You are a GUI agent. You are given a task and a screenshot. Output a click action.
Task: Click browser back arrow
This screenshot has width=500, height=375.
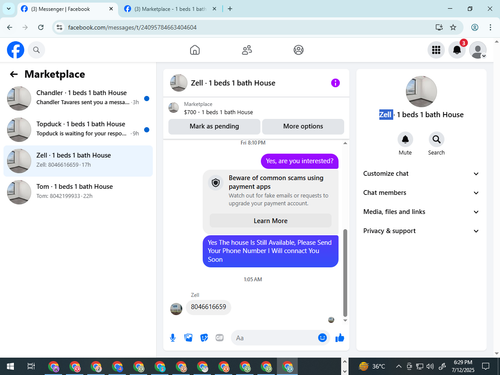10,27
